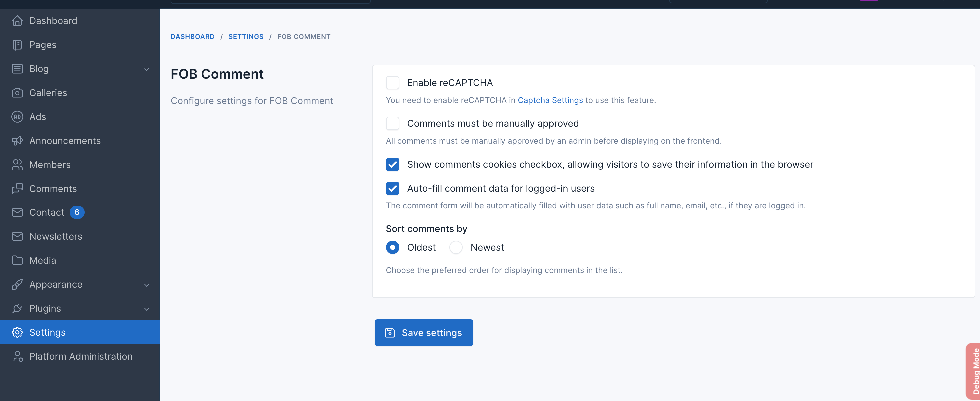Image resolution: width=980 pixels, height=401 pixels.
Task: Click the Media folder icon
Action: 17,260
